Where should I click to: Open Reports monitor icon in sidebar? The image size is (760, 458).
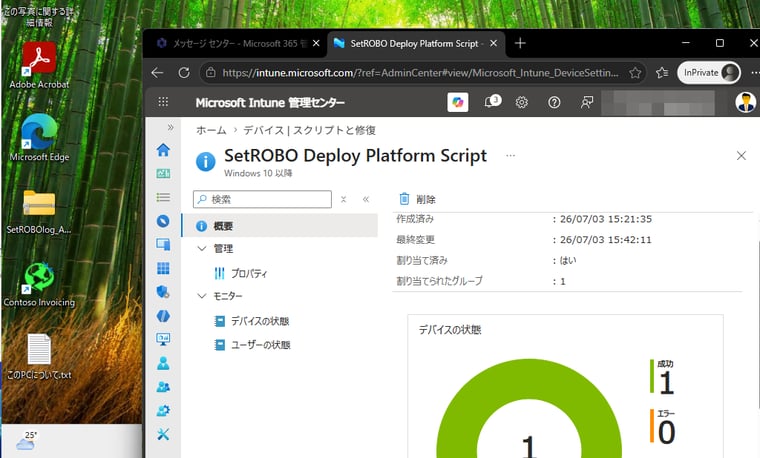pos(163,339)
